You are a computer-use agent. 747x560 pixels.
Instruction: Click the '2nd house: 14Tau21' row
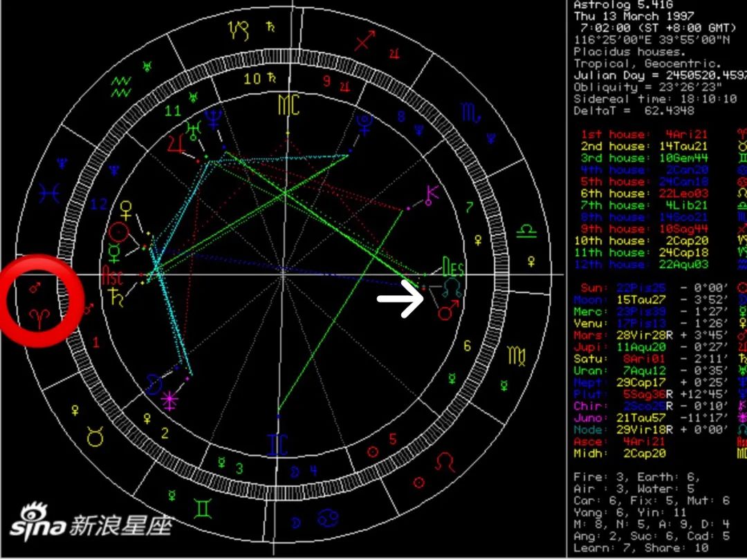644,146
